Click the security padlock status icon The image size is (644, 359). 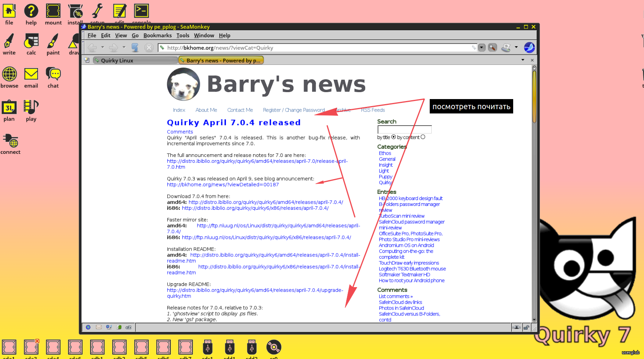click(526, 327)
